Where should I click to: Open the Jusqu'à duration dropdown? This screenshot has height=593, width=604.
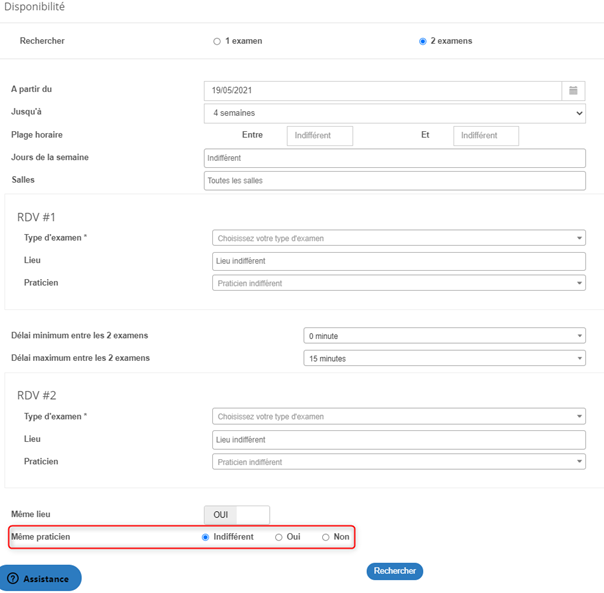click(x=394, y=114)
